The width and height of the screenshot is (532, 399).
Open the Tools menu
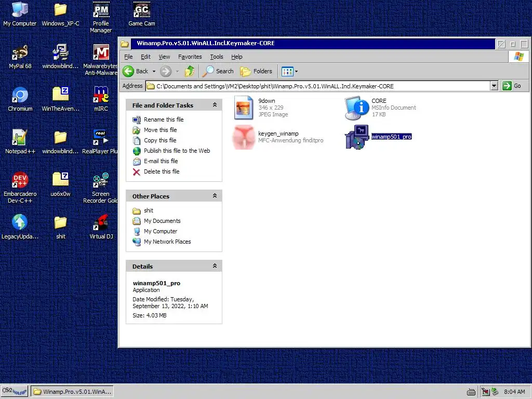(x=217, y=57)
